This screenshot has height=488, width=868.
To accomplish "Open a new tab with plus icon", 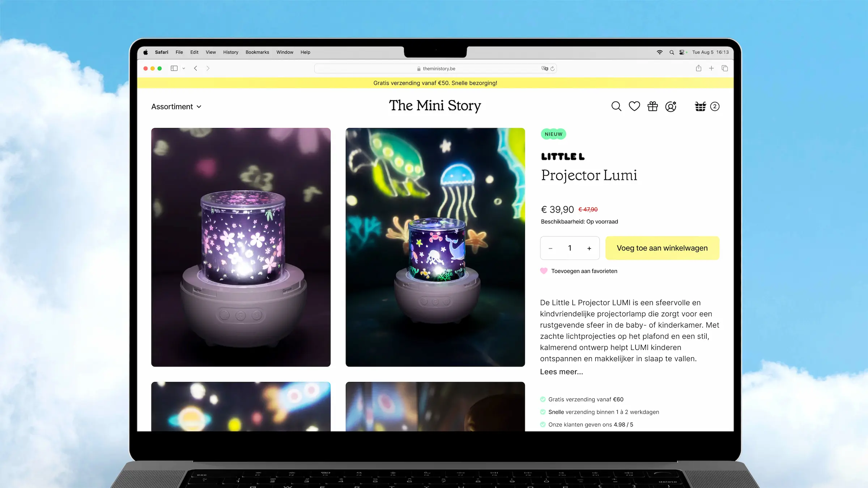I will (x=711, y=68).
